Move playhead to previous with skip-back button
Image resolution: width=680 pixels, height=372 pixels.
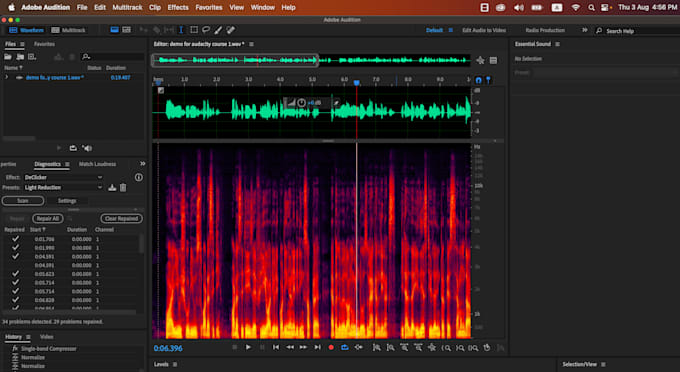[x=276, y=347]
